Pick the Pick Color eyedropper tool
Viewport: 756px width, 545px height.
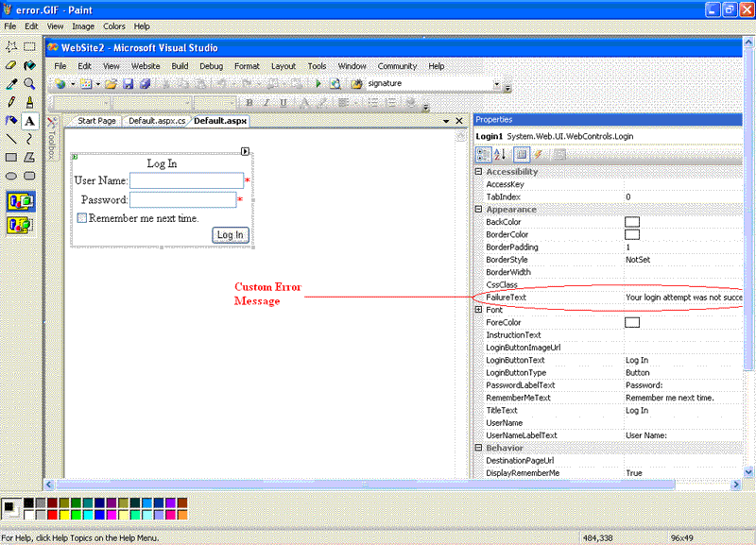tap(11, 84)
